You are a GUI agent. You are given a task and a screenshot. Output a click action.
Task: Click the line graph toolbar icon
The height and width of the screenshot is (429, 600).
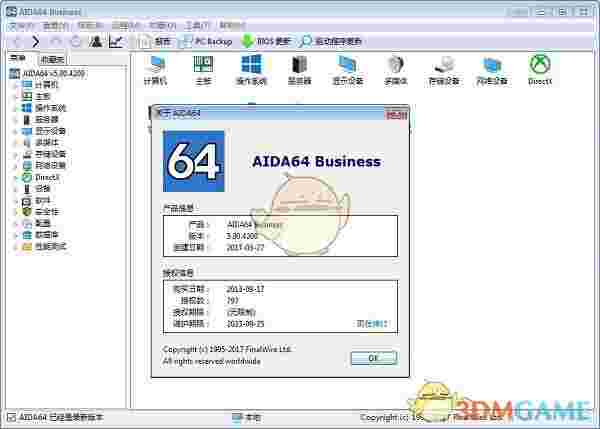(x=116, y=41)
